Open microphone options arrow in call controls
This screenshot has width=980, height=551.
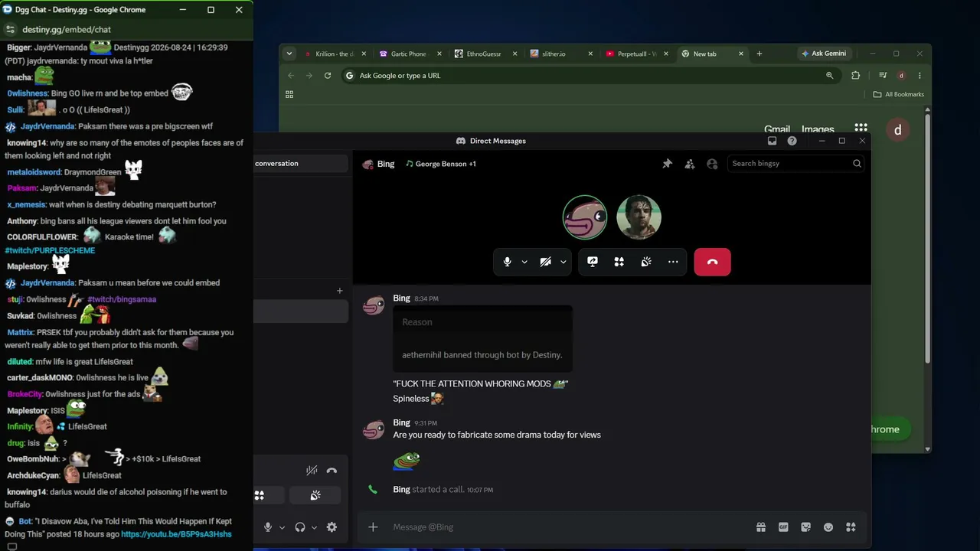point(524,262)
